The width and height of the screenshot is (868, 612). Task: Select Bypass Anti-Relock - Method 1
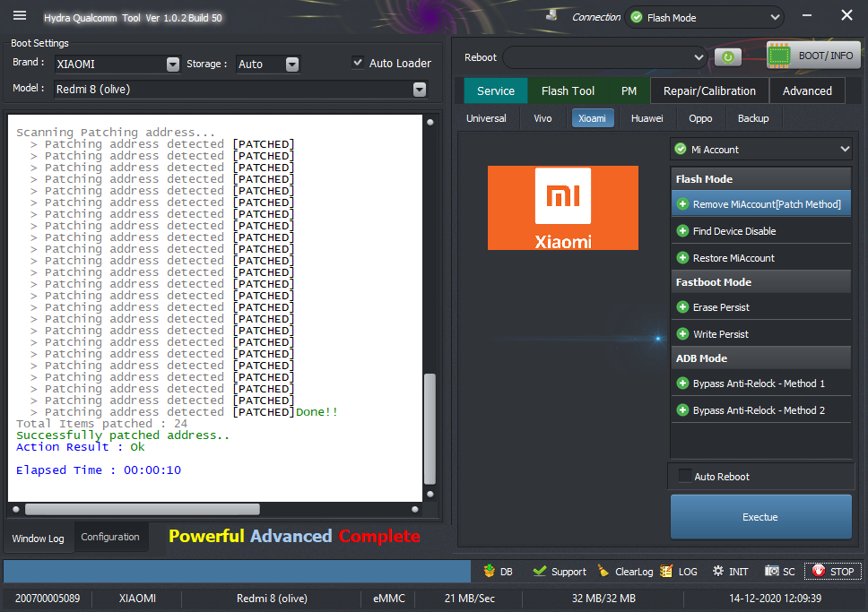(x=760, y=384)
